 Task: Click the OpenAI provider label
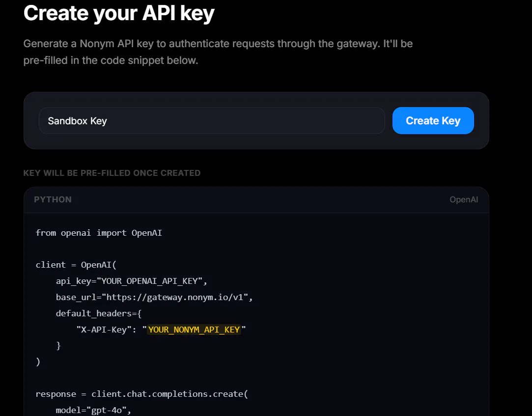463,199
